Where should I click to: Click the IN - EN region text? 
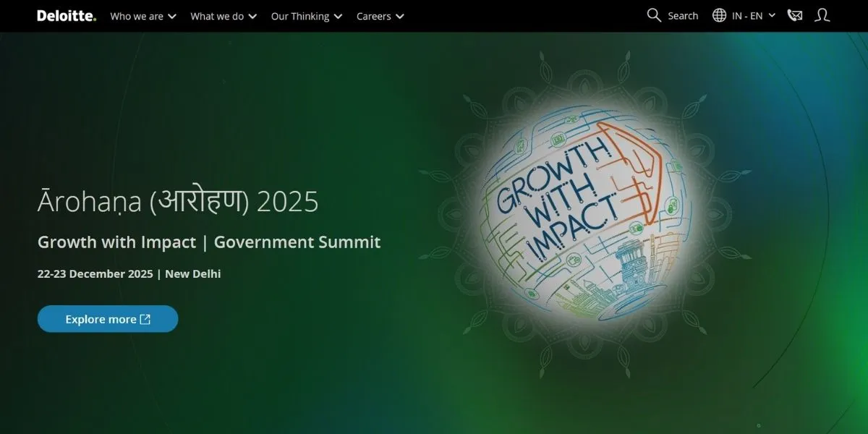[747, 16]
